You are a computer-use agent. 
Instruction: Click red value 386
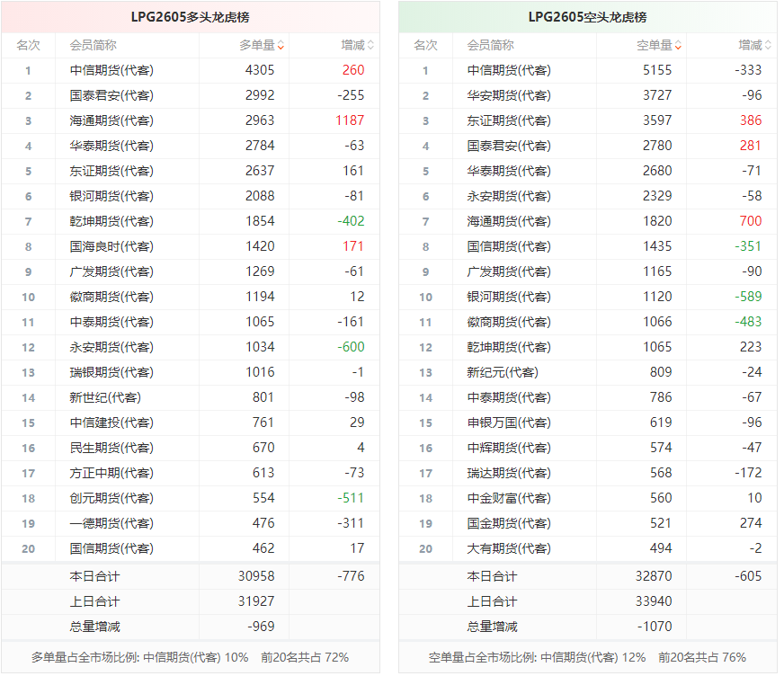751,120
